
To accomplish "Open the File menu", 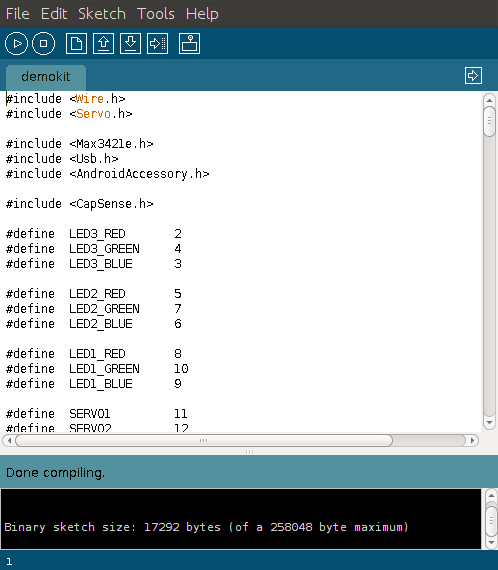I will [17, 14].
